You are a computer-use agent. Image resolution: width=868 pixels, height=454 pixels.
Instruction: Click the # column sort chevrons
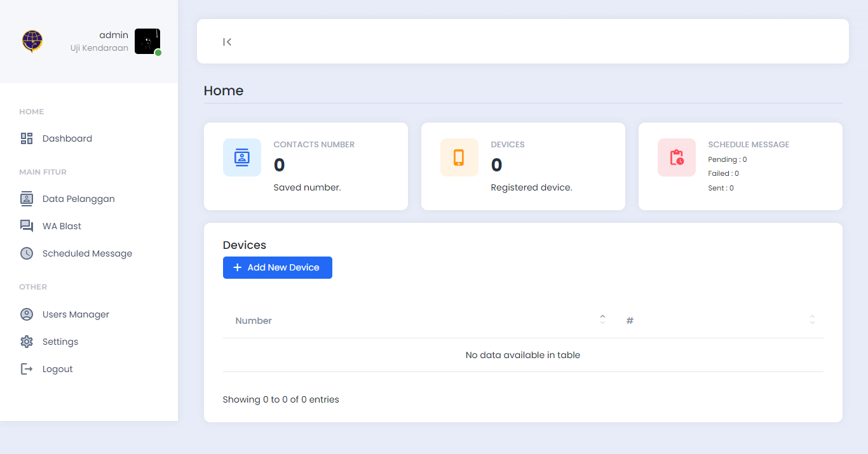[x=812, y=319]
